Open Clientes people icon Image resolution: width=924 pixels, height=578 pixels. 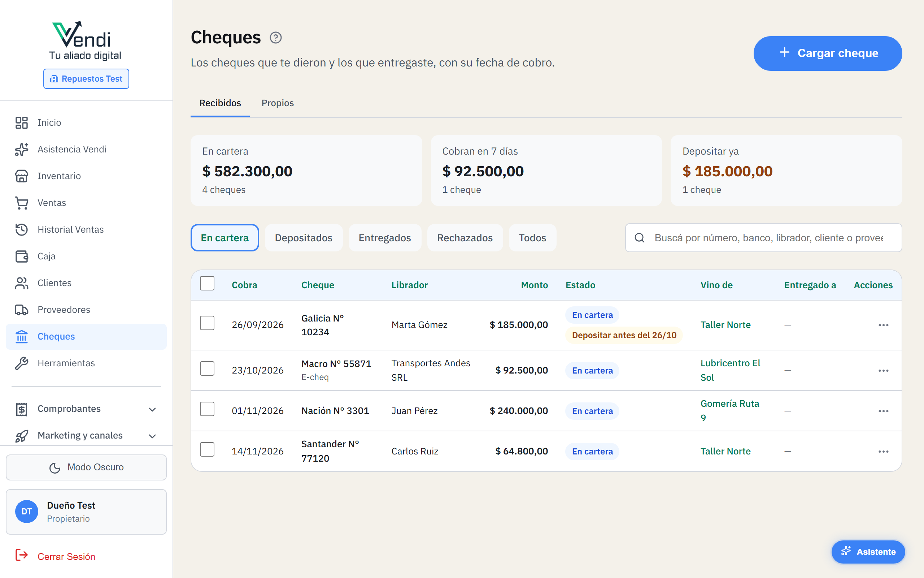[22, 283]
